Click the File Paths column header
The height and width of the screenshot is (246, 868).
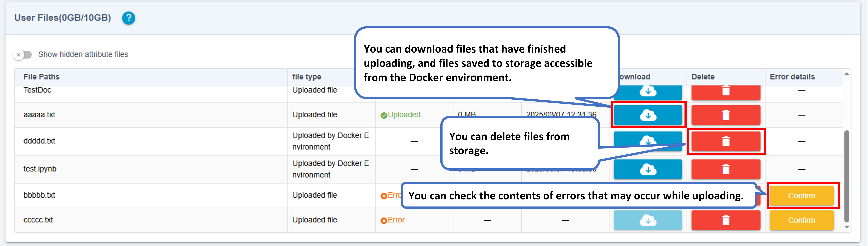[41, 77]
